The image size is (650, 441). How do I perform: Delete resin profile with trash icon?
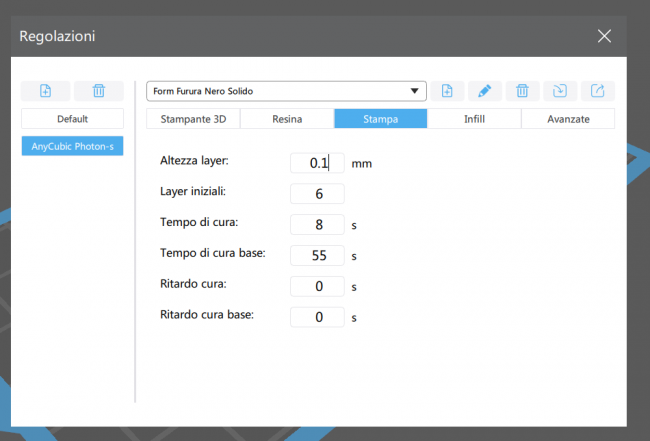point(522,91)
